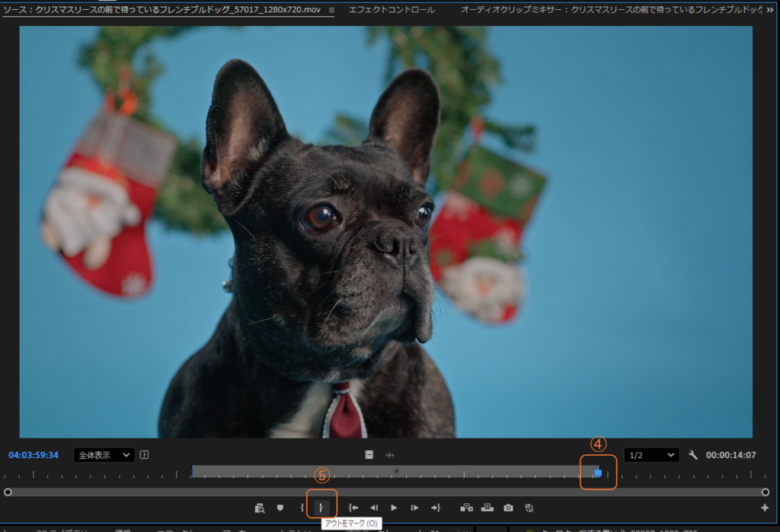
Task: Step forward one frame
Action: [414, 508]
